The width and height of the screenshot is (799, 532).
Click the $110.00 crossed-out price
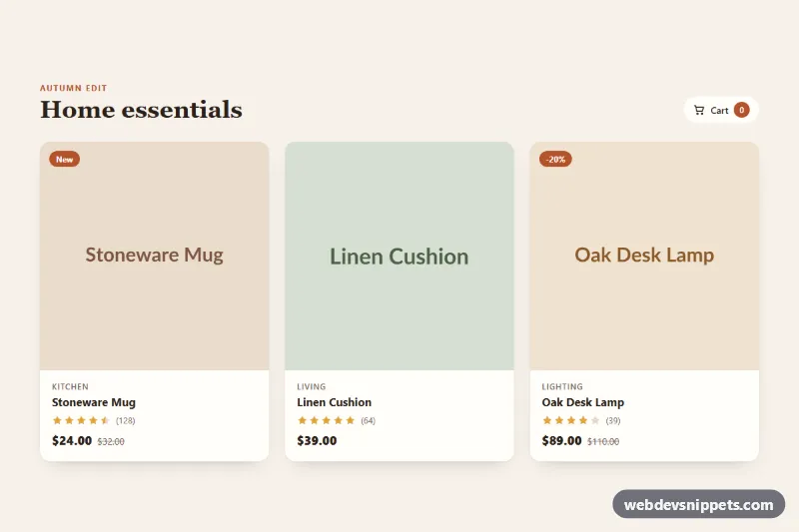603,442
